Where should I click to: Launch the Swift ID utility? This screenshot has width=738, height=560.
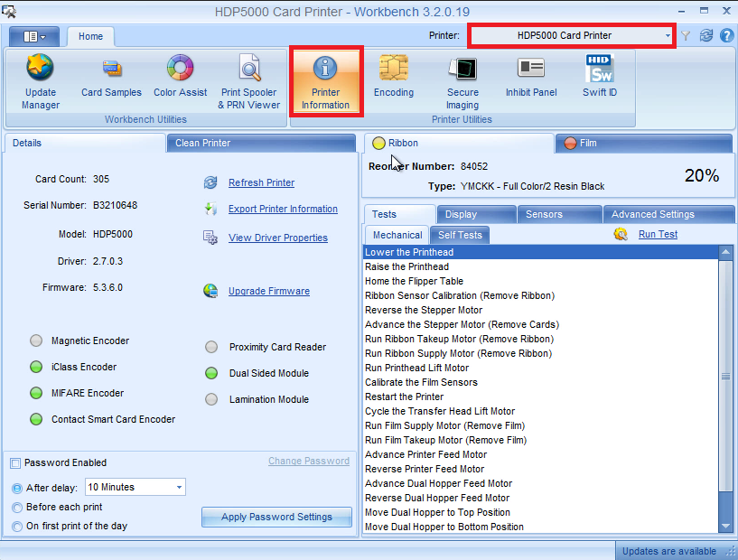tap(600, 75)
